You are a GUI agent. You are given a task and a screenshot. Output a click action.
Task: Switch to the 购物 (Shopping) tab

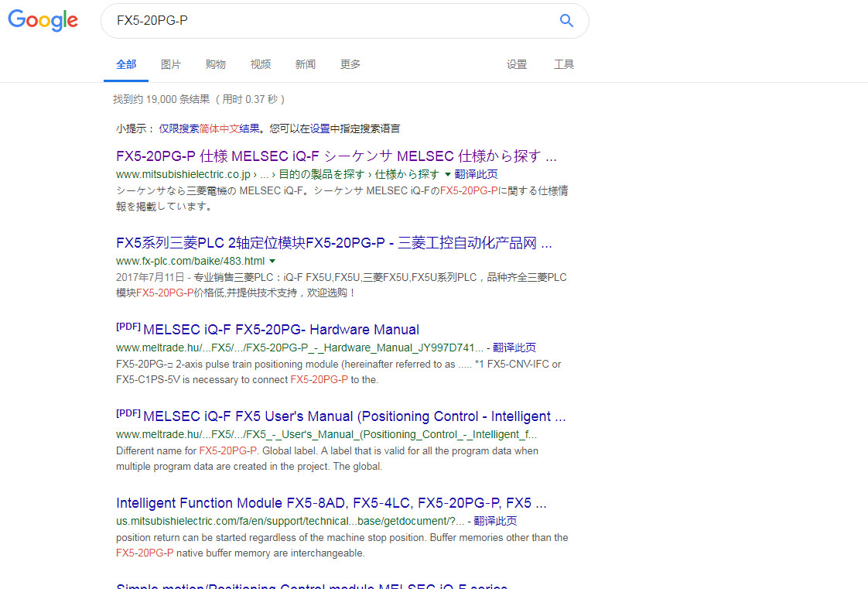215,64
